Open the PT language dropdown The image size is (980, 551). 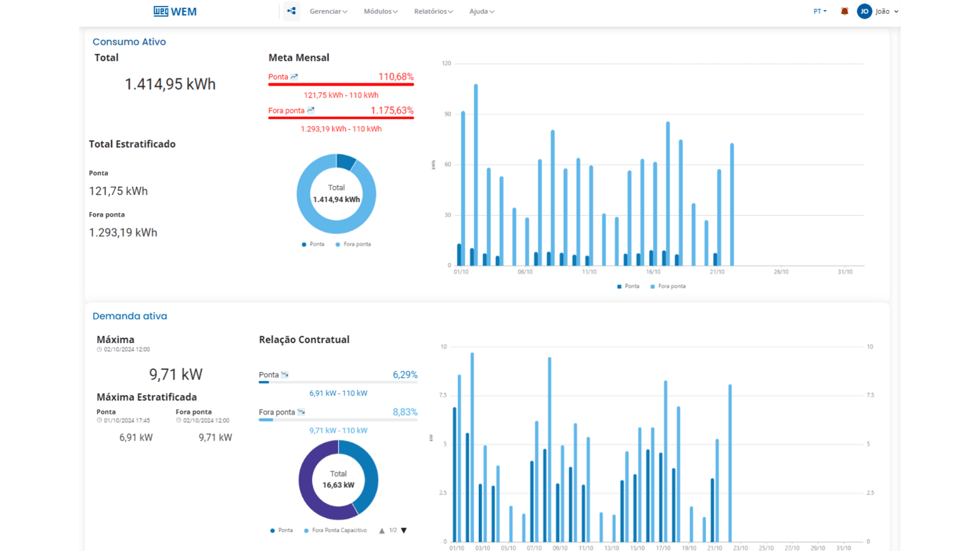[x=820, y=11]
